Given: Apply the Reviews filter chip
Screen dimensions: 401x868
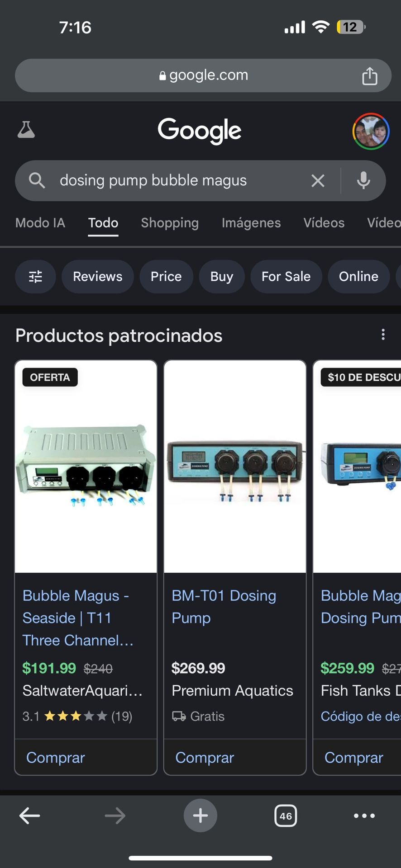Looking at the screenshot, I should (x=98, y=276).
